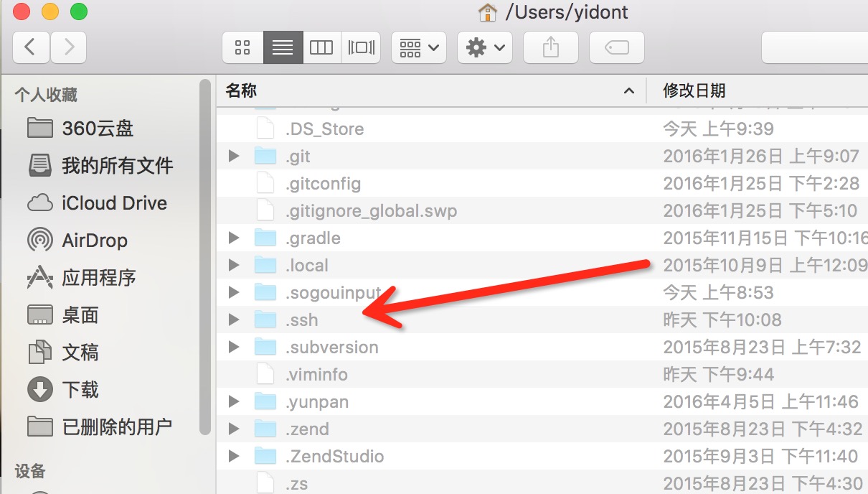Click the home icon in the title bar

(487, 12)
